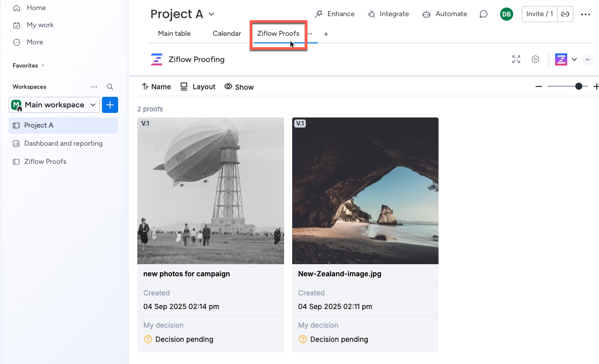
Task: Open the Dashboard and reporting board
Action: pyautogui.click(x=63, y=143)
